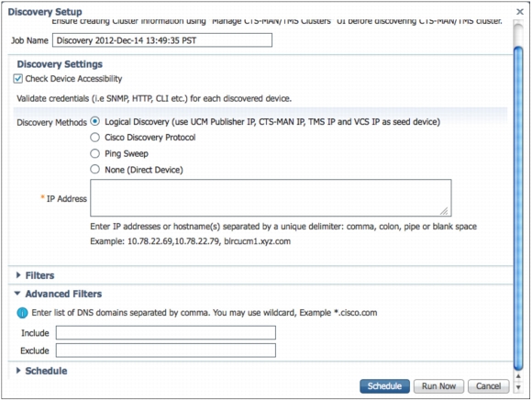Viewport: 532px width, 401px height.
Task: Close the Discovery Setup dialog with X
Action: (x=519, y=12)
